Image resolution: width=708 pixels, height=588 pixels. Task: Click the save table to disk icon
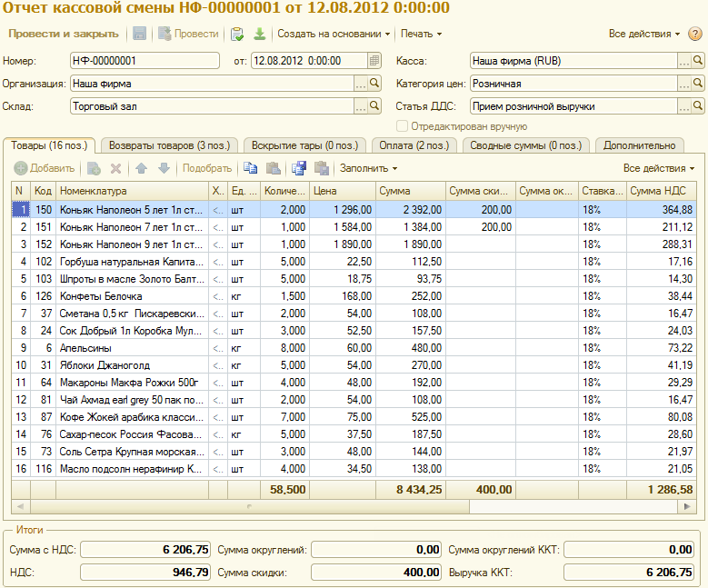point(299,168)
